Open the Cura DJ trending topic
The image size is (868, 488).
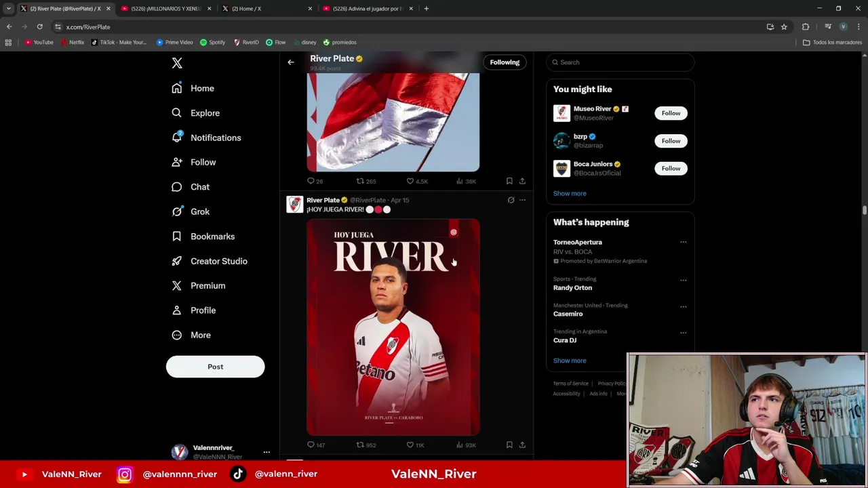[565, 340]
